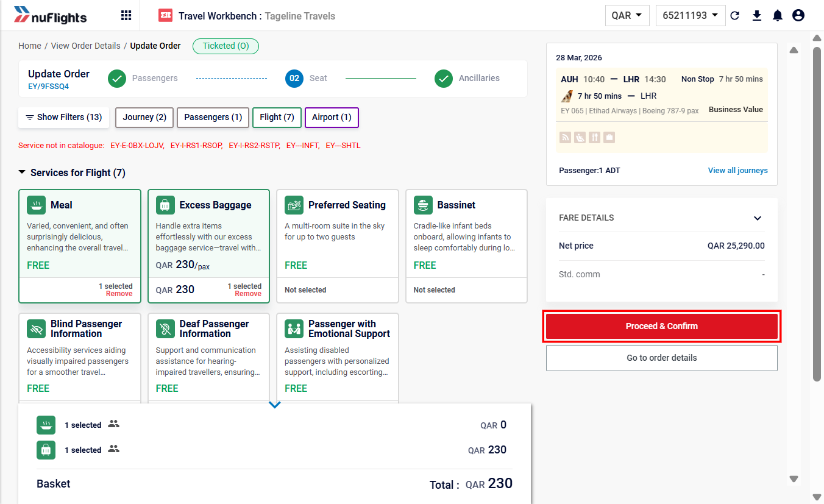Screen dimensions: 824x504
Task: Click the Blind Passenger Information icon
Action: pyautogui.click(x=36, y=329)
